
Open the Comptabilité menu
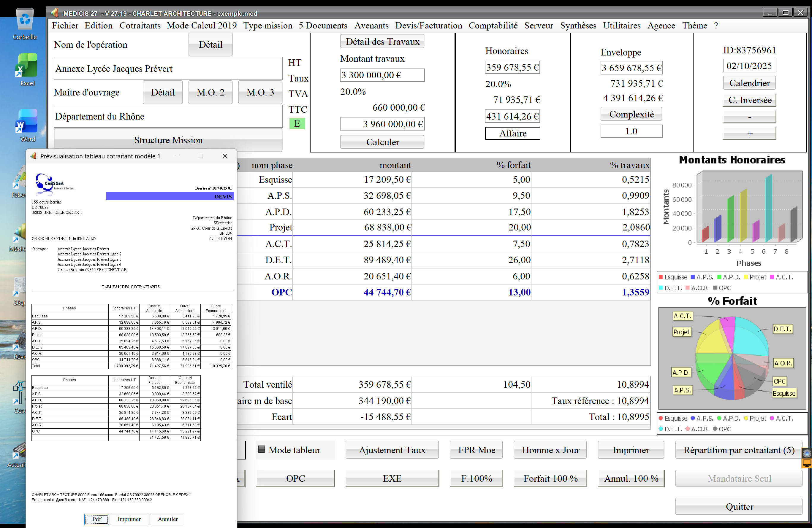(x=493, y=26)
